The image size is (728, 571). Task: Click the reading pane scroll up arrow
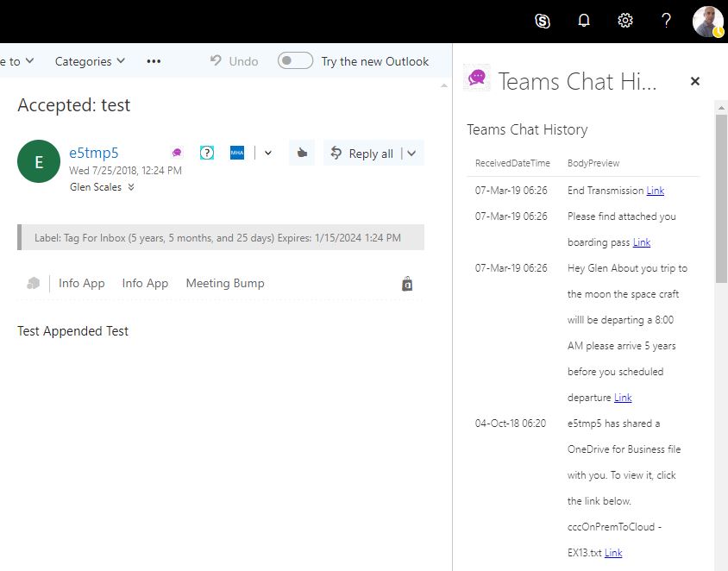[444, 85]
